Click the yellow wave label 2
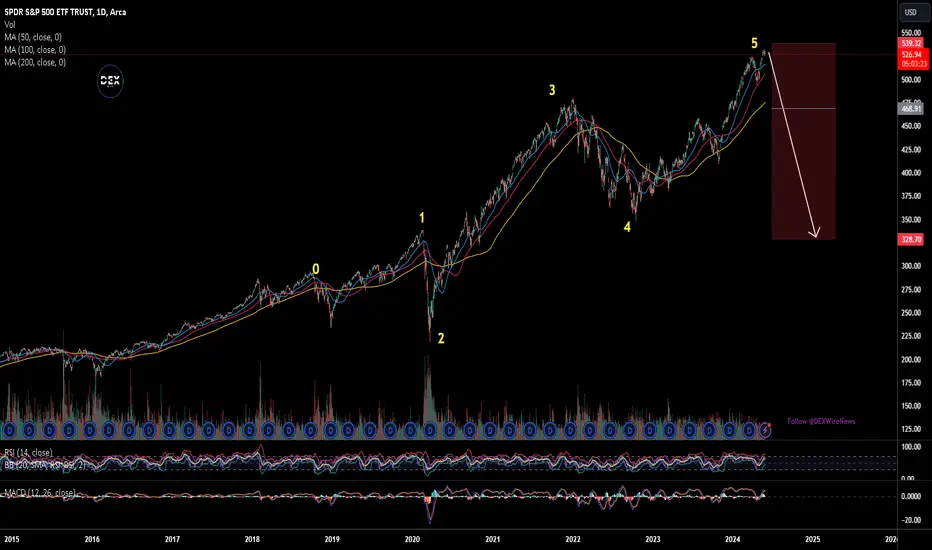This screenshot has width=932, height=550. pos(441,338)
